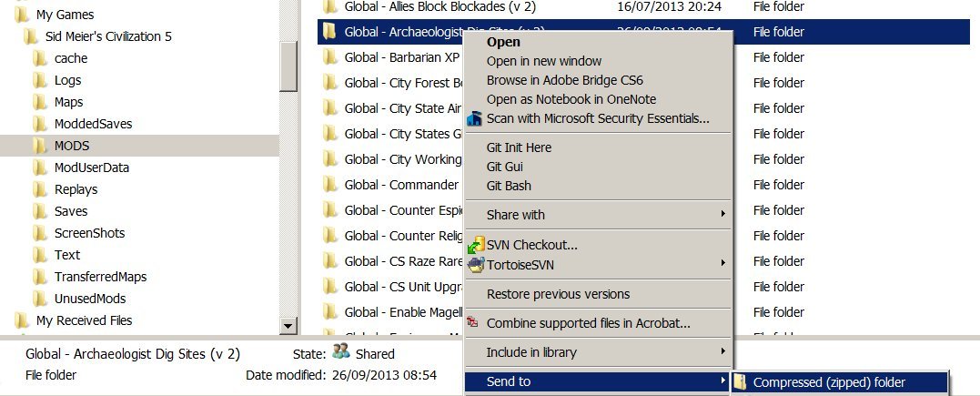This screenshot has height=396, width=980.
Task: Click the Compressed (zipped) folder icon
Action: tap(741, 381)
